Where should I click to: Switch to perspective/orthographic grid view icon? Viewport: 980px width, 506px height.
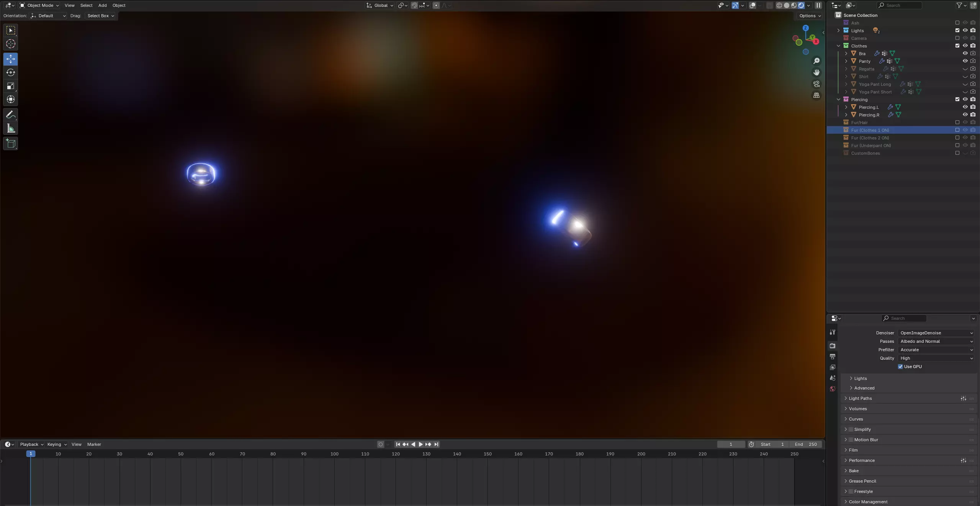(x=816, y=95)
